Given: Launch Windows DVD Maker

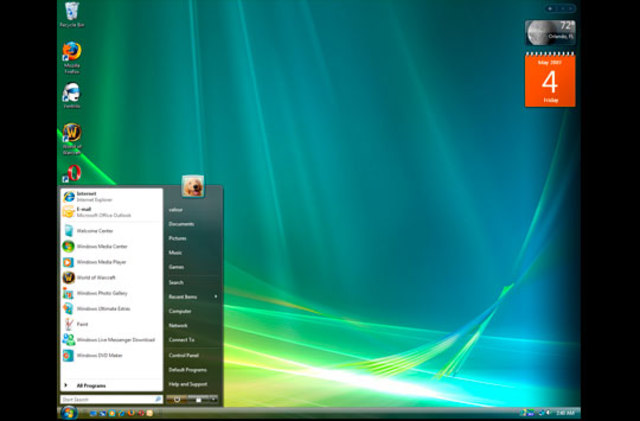Looking at the screenshot, I should (x=111, y=355).
